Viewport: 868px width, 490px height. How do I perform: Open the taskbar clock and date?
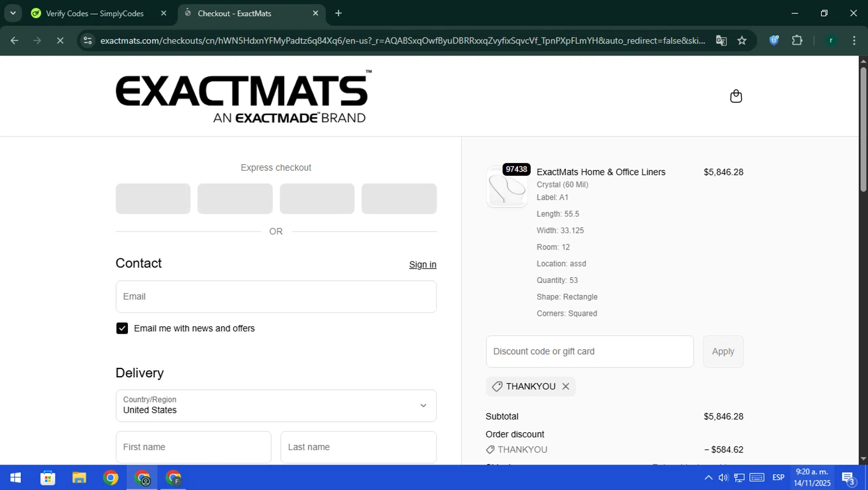point(812,478)
